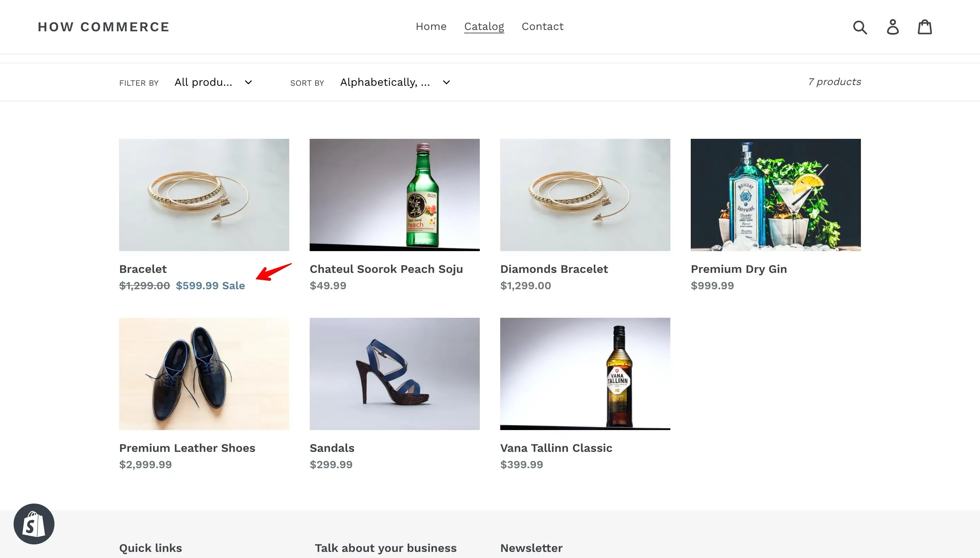980x558 pixels.
Task: Click the $49.99 price text
Action: [x=328, y=285]
